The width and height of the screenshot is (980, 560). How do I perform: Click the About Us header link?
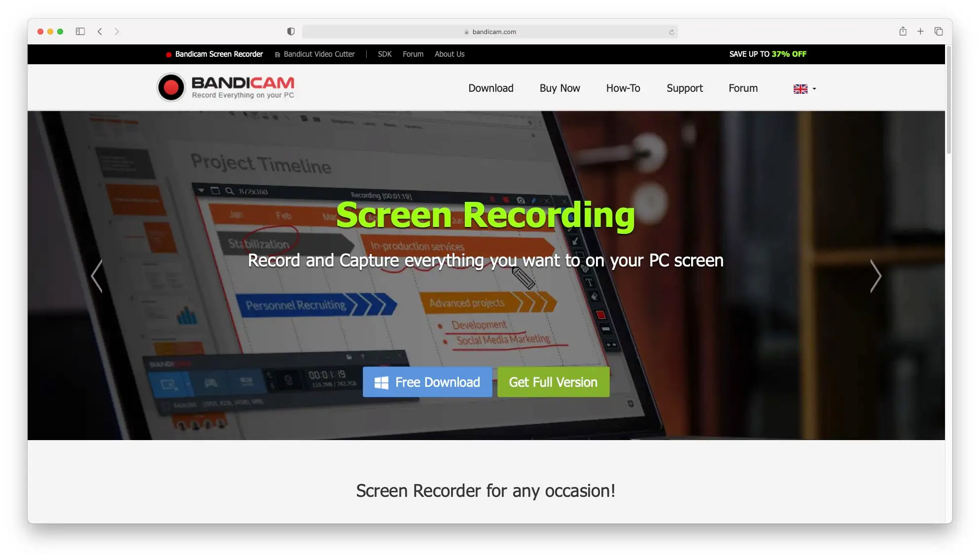(449, 54)
